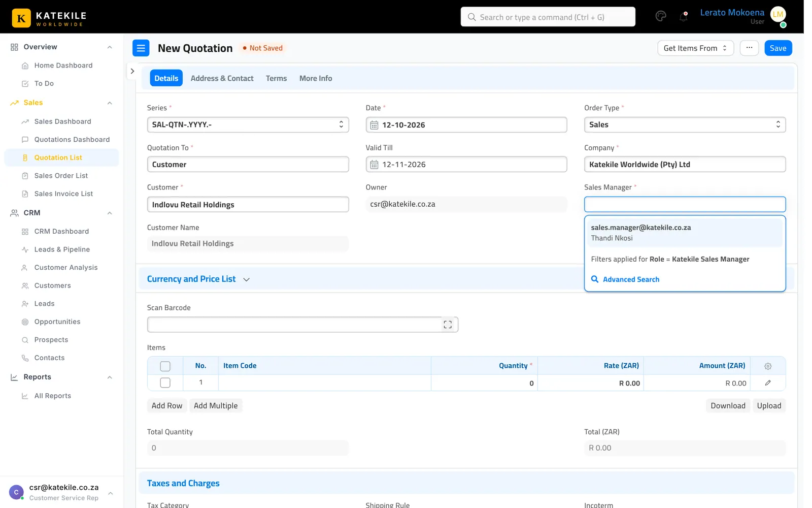
Task: Click the Scan Barcode field
Action: [x=302, y=325]
